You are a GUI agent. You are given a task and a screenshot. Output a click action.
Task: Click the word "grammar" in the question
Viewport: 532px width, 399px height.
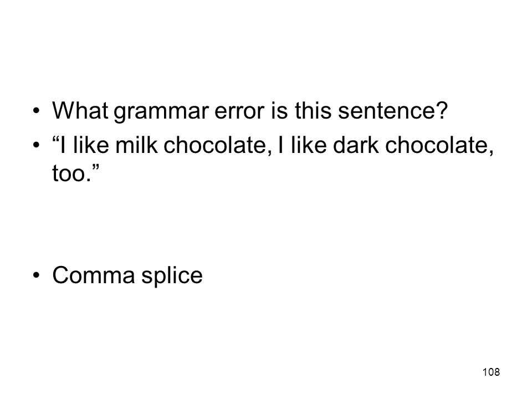tap(161, 113)
